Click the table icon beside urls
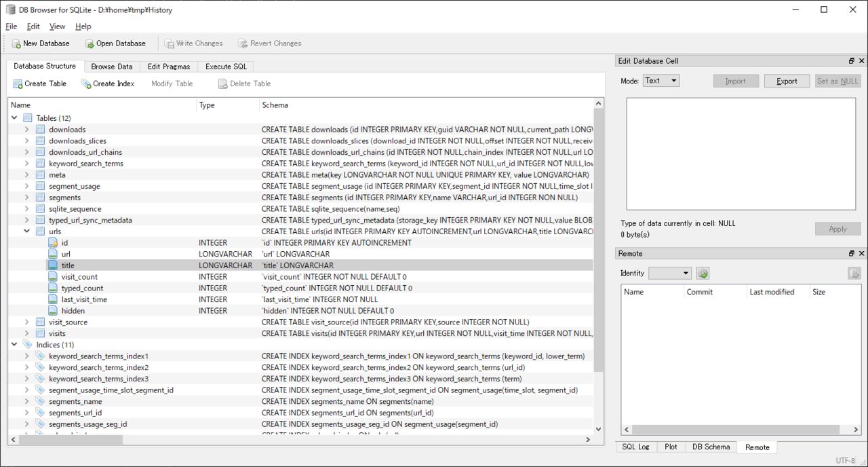This screenshot has width=868, height=467. click(40, 231)
